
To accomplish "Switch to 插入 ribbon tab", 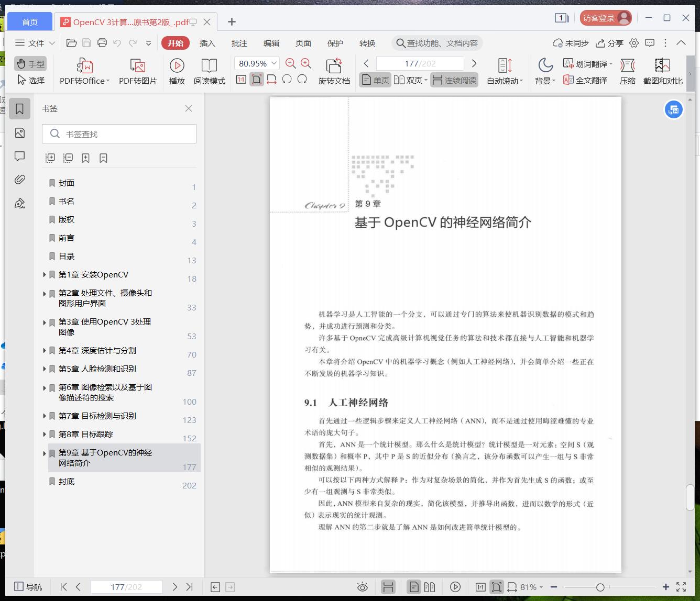I will point(207,43).
